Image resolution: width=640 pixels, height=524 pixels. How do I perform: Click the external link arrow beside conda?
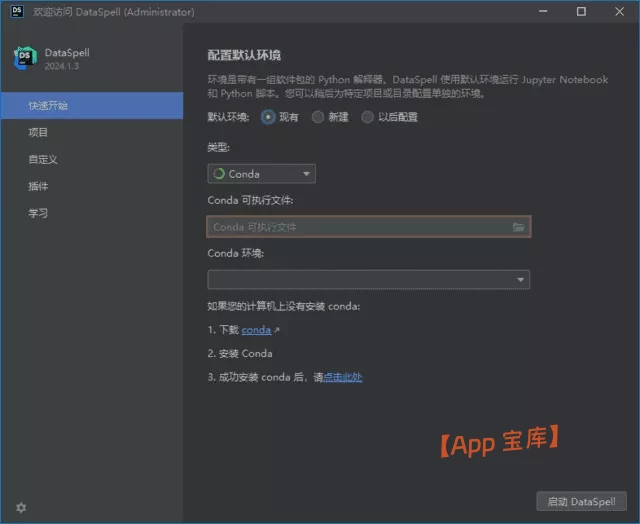coord(277,330)
